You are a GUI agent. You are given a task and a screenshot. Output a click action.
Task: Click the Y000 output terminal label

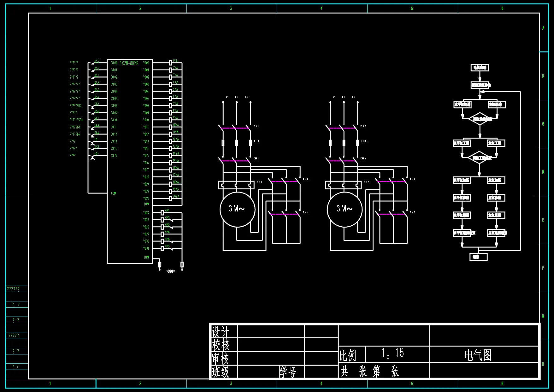coord(146,63)
